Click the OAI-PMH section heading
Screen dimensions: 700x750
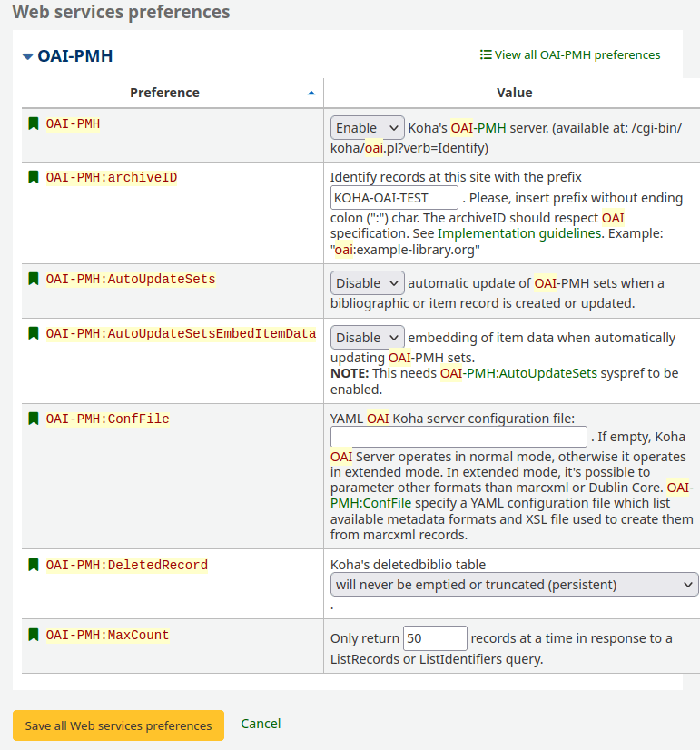75,56
